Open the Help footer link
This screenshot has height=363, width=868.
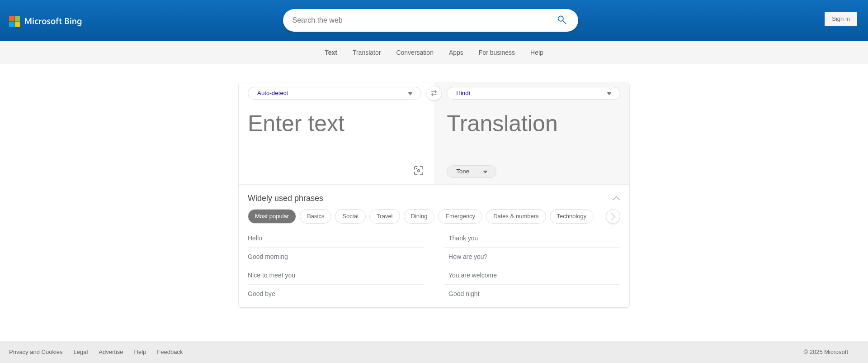coord(140,352)
